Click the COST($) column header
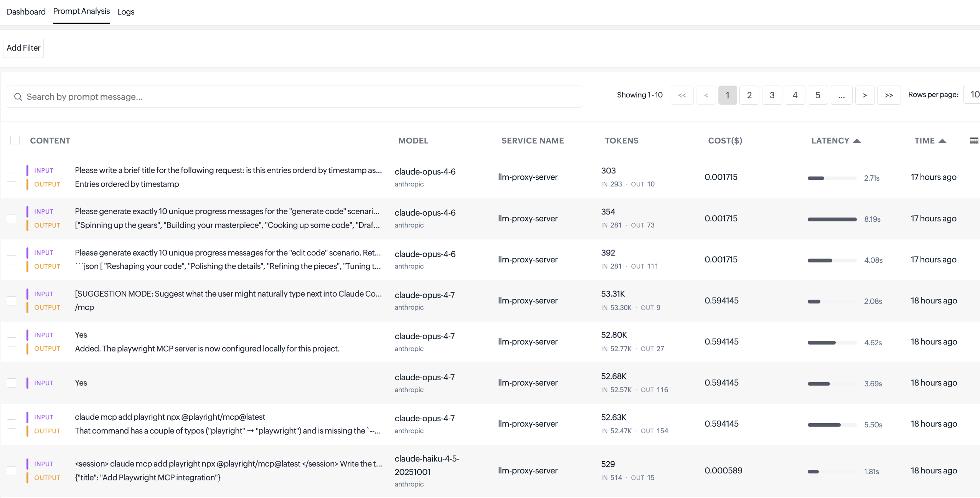Screen dimensions: 980x498 [725, 141]
